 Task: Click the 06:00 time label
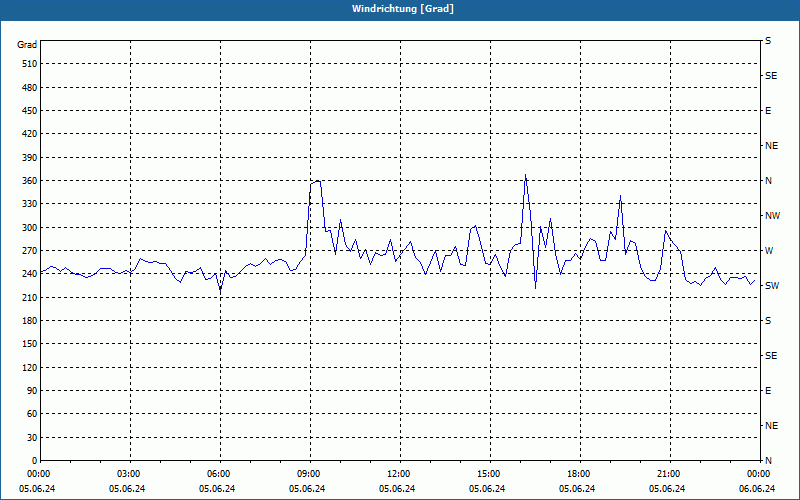click(x=220, y=473)
